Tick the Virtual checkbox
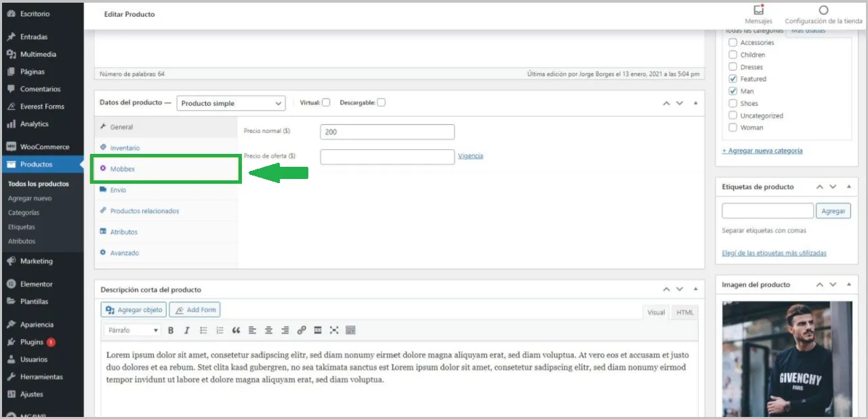 click(326, 102)
